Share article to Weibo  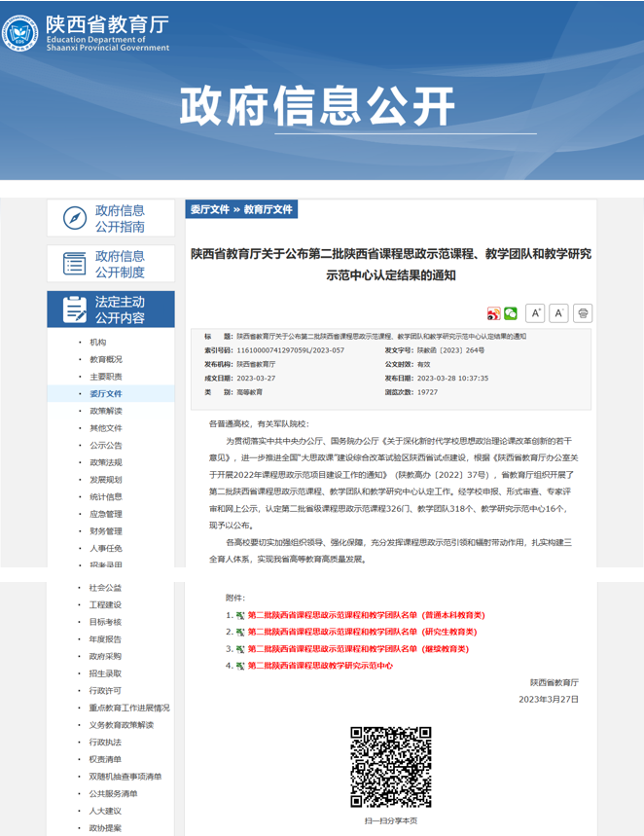click(494, 313)
